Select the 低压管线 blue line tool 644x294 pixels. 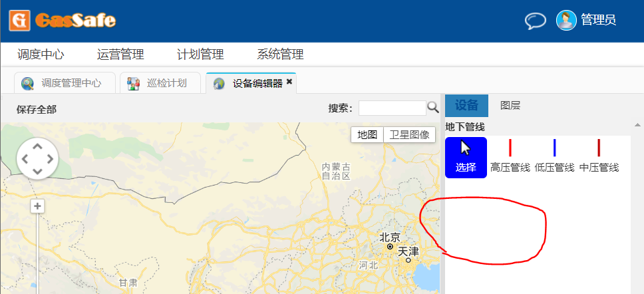click(x=554, y=157)
